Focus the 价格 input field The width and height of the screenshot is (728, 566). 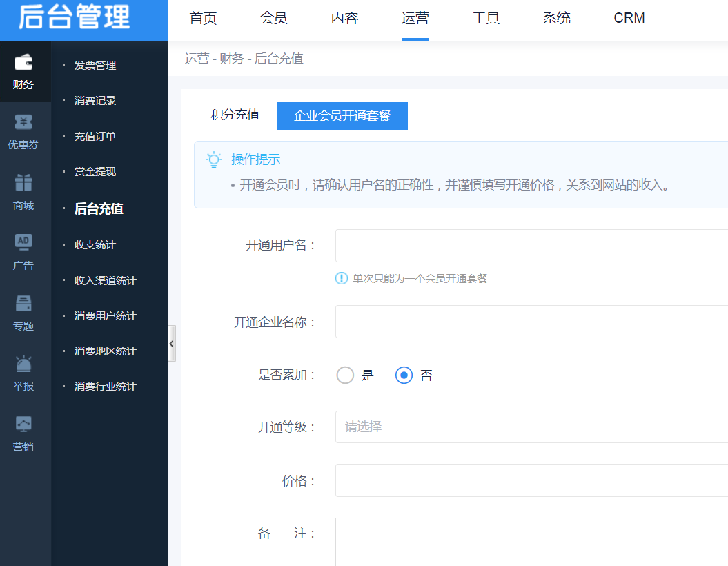pyautogui.click(x=531, y=480)
